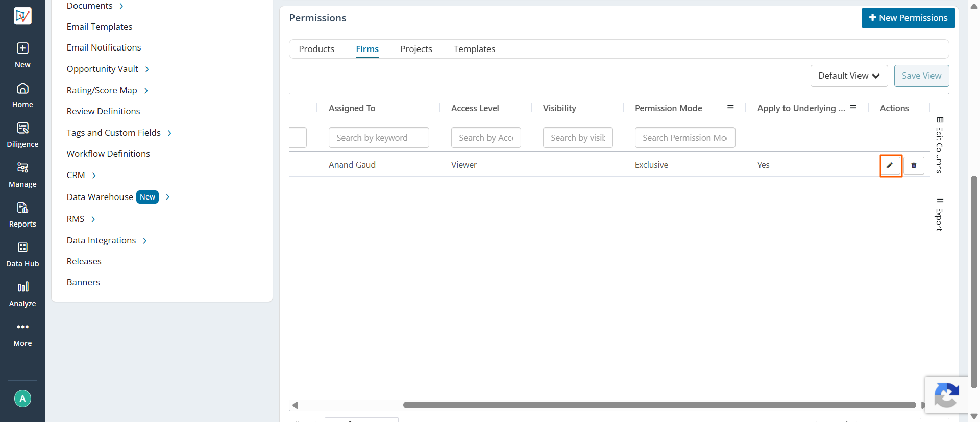Click the Exclusive permission mode cell
The width and height of the screenshot is (980, 422).
(651, 165)
